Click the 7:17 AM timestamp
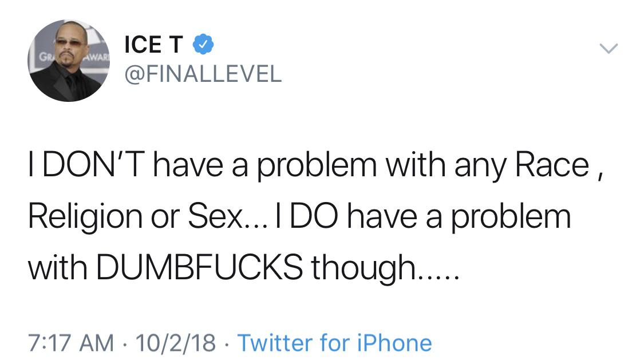 [70, 343]
